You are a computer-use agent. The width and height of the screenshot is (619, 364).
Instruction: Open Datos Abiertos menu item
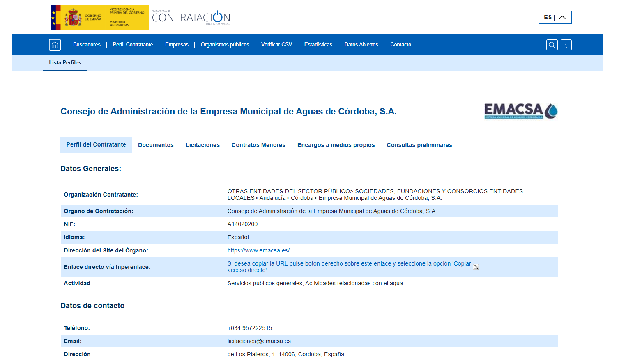361,45
